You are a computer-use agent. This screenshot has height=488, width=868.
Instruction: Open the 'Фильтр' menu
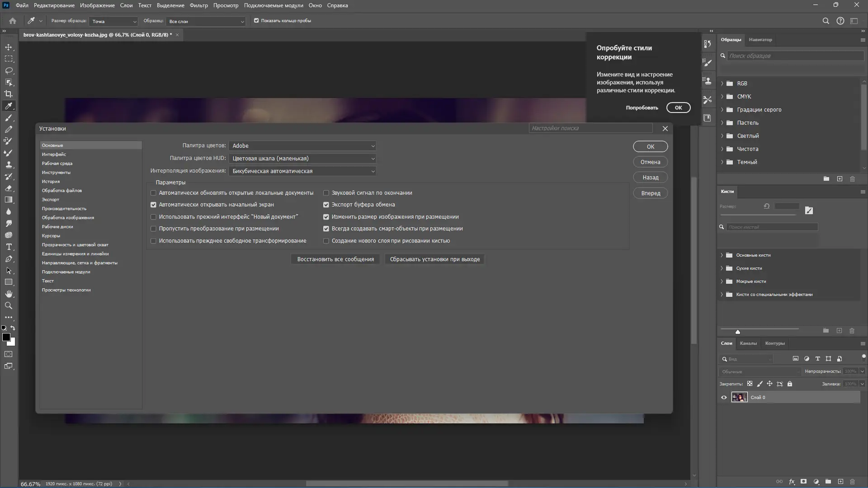(x=198, y=5)
